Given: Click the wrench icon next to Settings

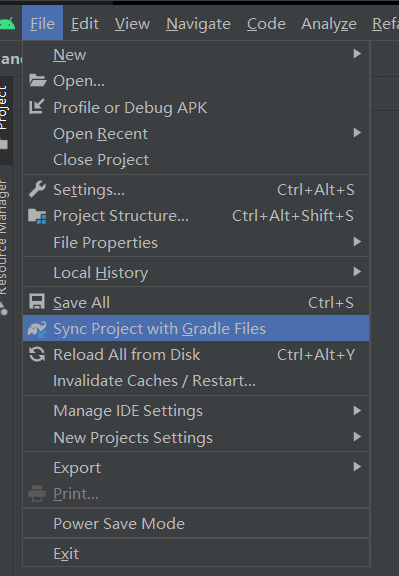Looking at the screenshot, I should click(x=37, y=190).
